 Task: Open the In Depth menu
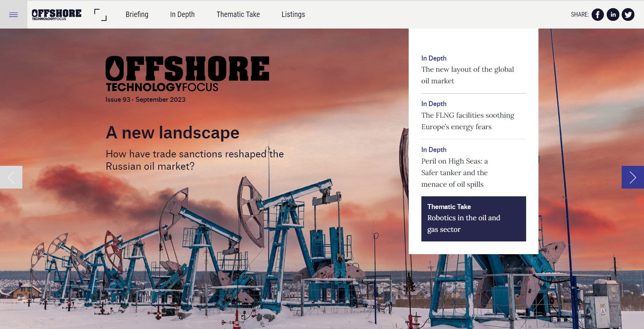(182, 15)
